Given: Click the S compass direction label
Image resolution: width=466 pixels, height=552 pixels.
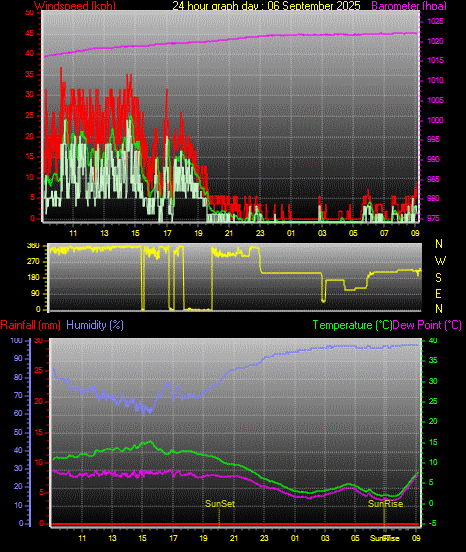Looking at the screenshot, I should (438, 278).
